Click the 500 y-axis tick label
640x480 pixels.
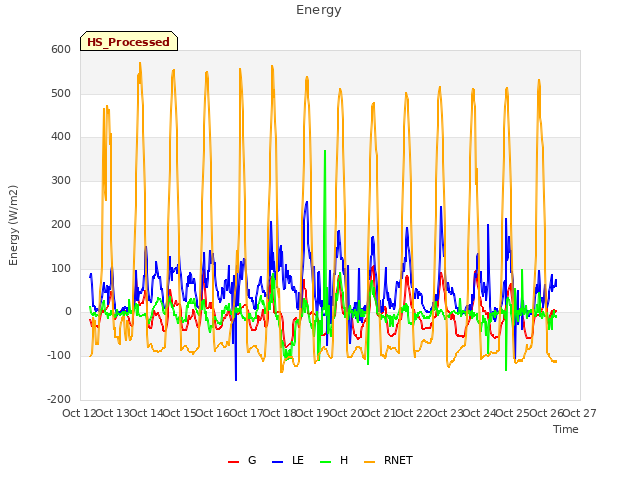[x=61, y=93]
